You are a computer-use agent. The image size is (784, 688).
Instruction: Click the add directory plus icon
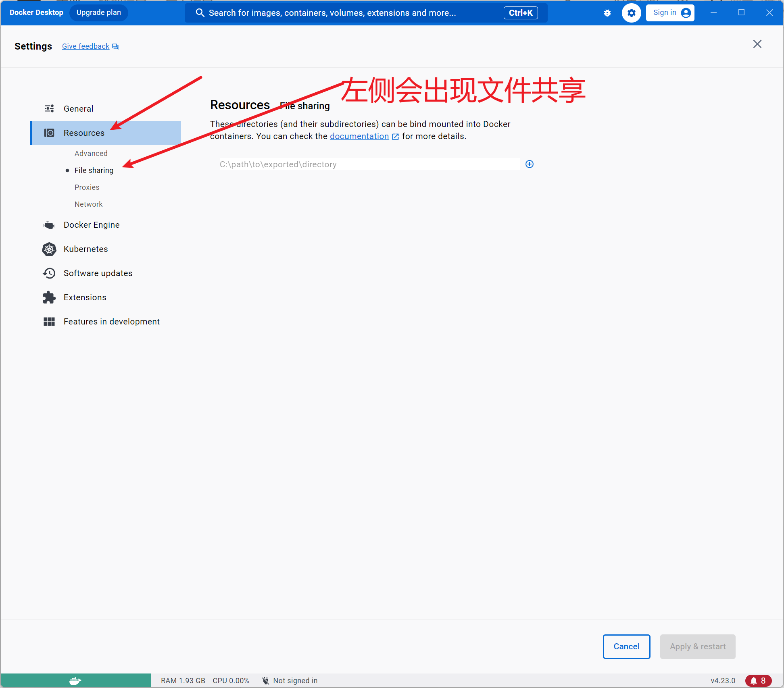pos(530,164)
